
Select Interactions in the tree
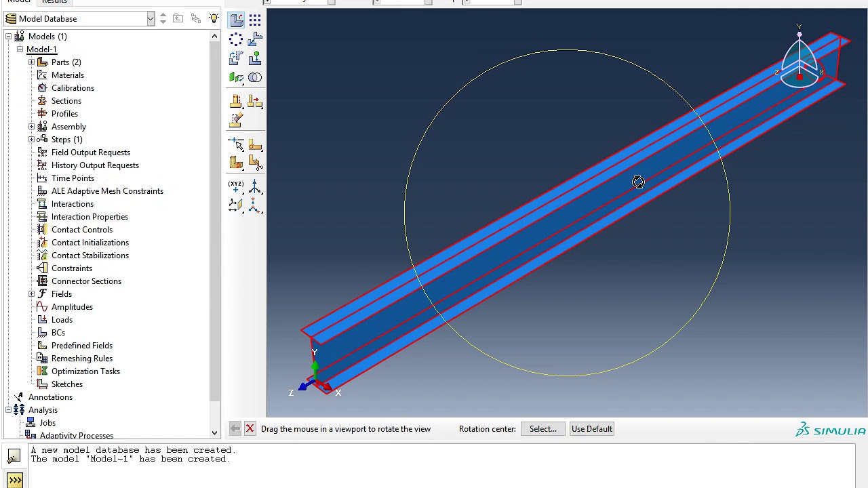(73, 204)
